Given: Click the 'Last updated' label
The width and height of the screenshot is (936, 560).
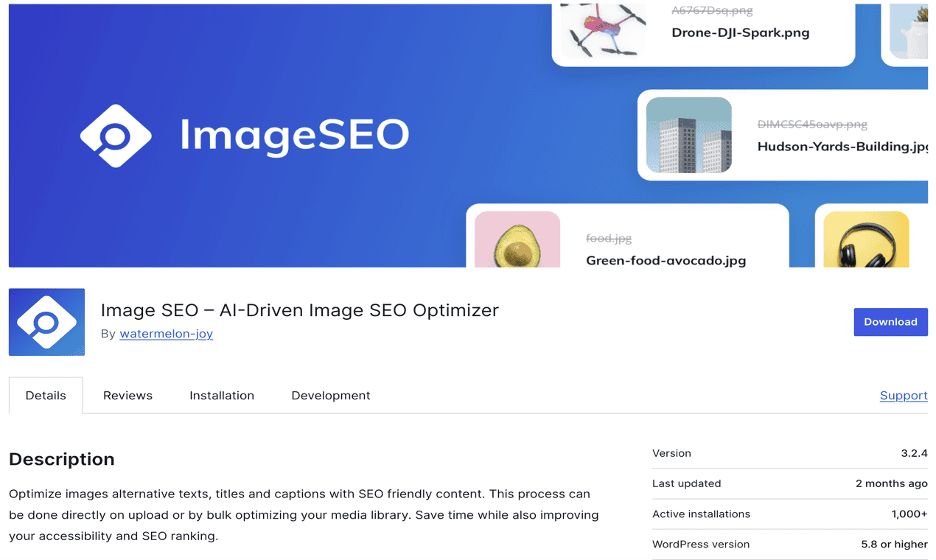Looking at the screenshot, I should tap(687, 483).
